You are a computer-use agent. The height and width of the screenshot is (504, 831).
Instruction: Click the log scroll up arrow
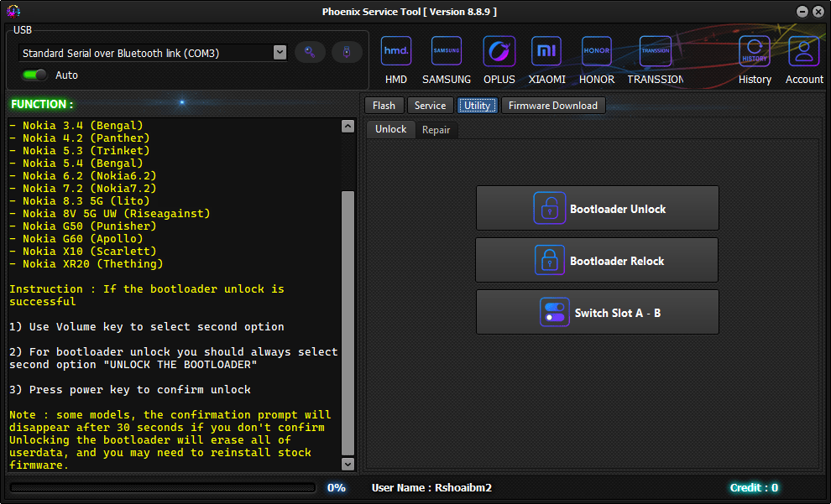(x=348, y=126)
